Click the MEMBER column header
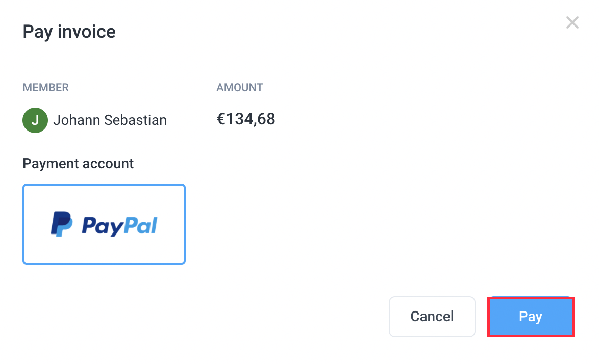Screen dimensions: 599x364 click(45, 87)
